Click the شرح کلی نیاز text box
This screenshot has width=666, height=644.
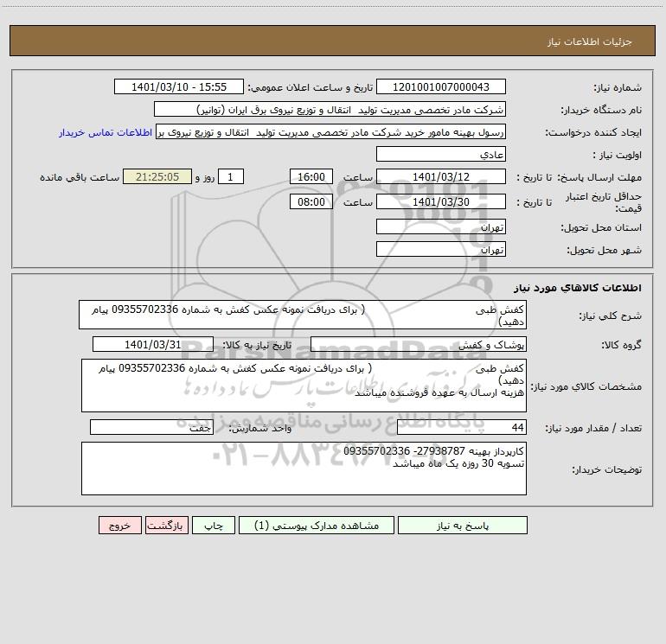[x=303, y=315]
